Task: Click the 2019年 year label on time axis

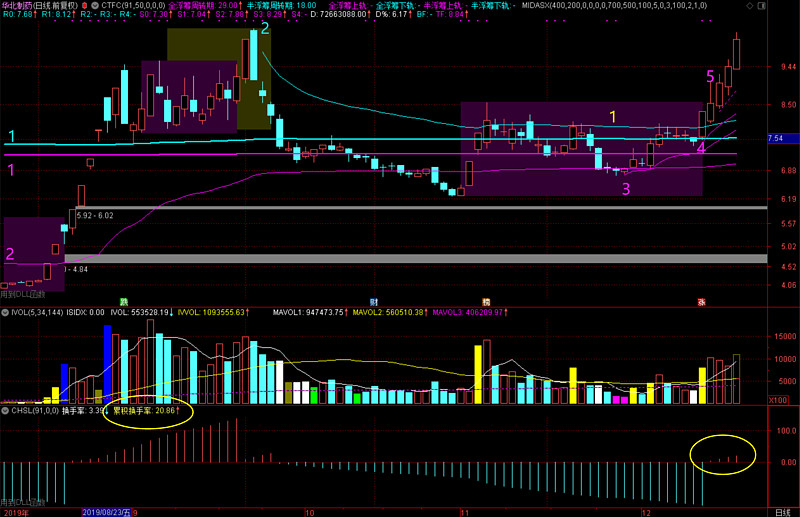Action: point(15,512)
